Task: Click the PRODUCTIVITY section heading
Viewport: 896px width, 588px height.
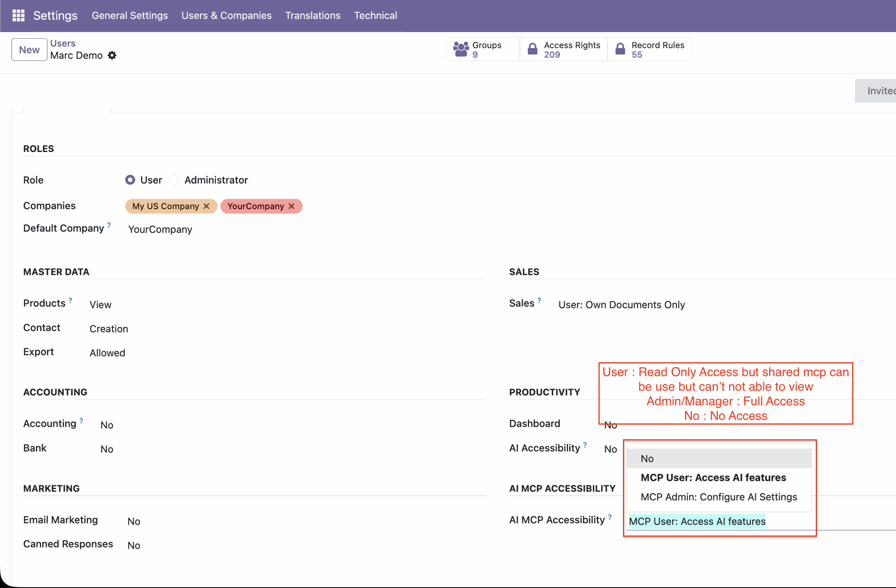Action: pyautogui.click(x=545, y=392)
